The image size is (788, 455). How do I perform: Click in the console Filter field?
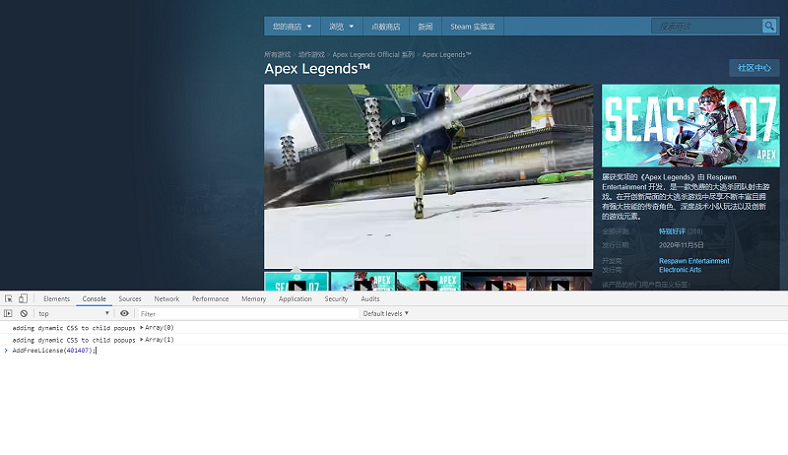(x=248, y=313)
